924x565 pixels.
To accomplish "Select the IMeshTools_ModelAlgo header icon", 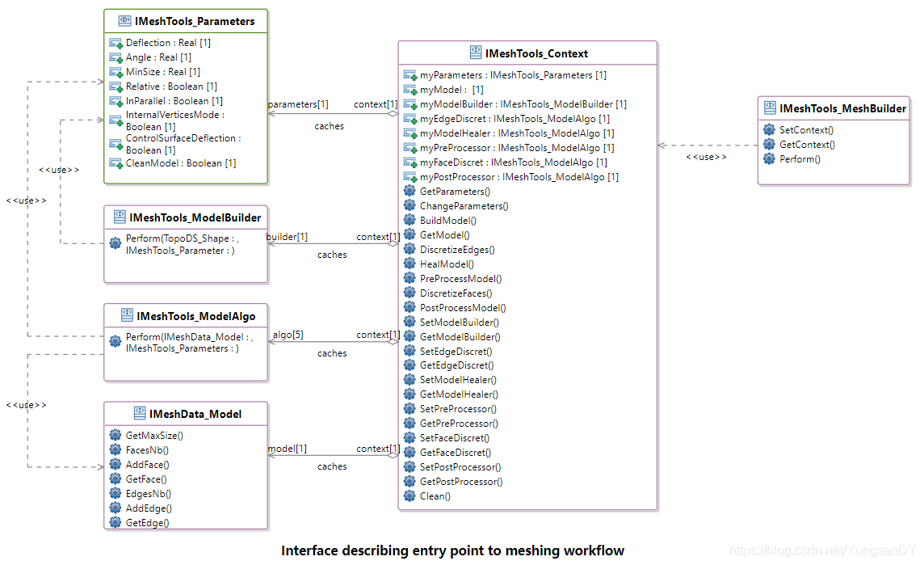I will pyautogui.click(x=127, y=315).
